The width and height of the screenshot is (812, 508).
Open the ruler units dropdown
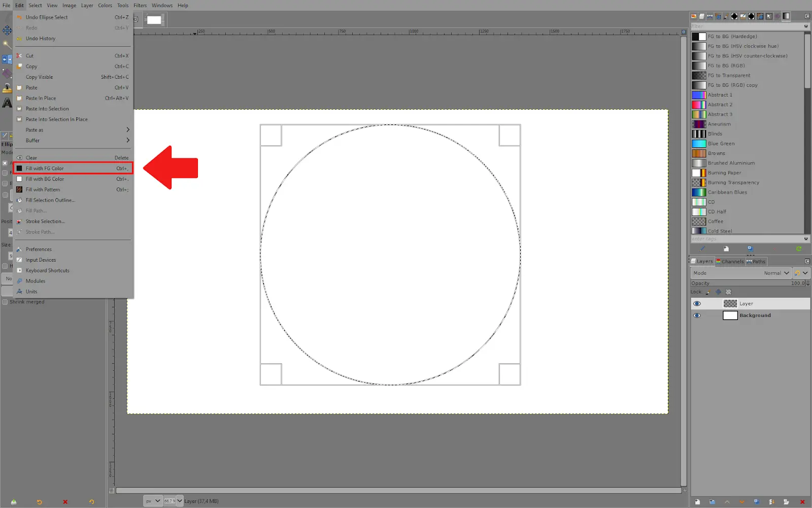point(152,501)
